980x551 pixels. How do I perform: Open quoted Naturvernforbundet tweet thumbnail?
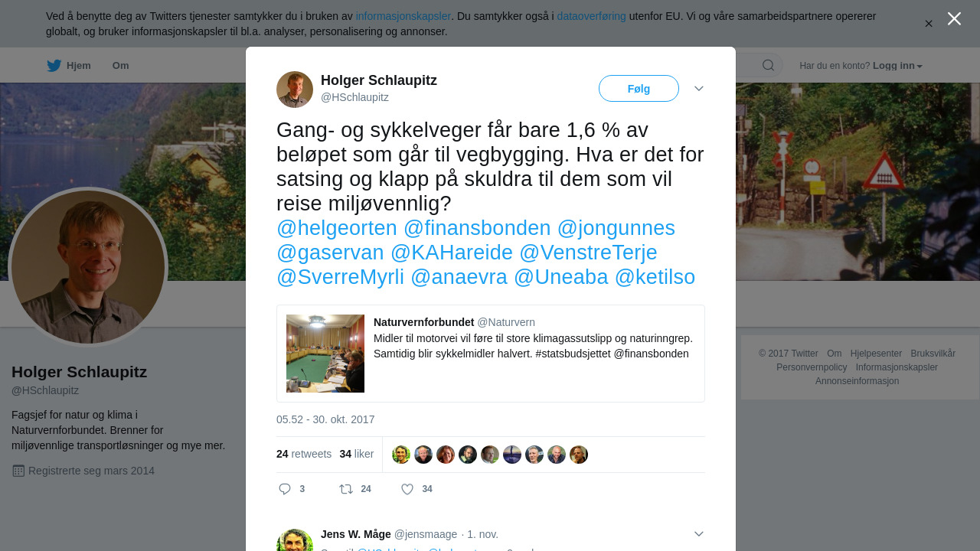tap(325, 354)
